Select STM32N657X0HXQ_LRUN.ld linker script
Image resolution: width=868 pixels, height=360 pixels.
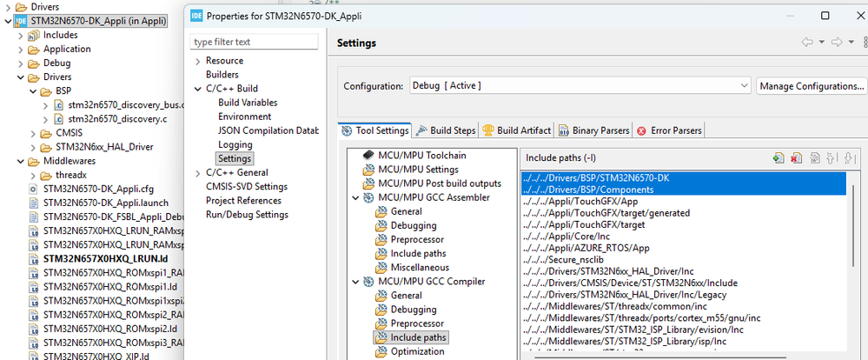pos(99,258)
